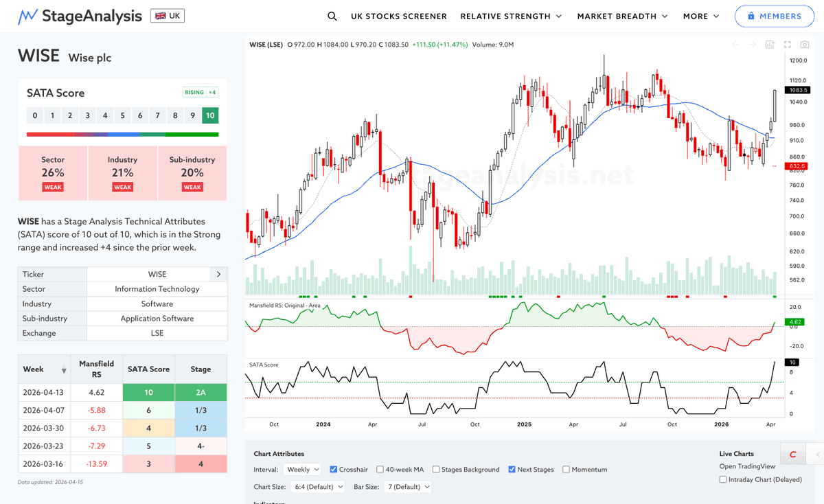Screen dimensions: 824x504
Task: Click the Sector 26% Weak card
Action: 53,173
